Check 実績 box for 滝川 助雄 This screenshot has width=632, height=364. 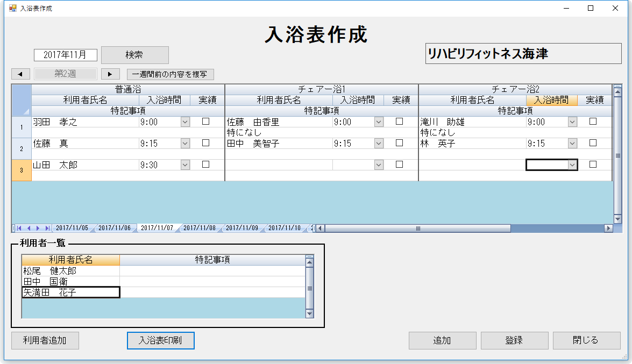click(593, 122)
